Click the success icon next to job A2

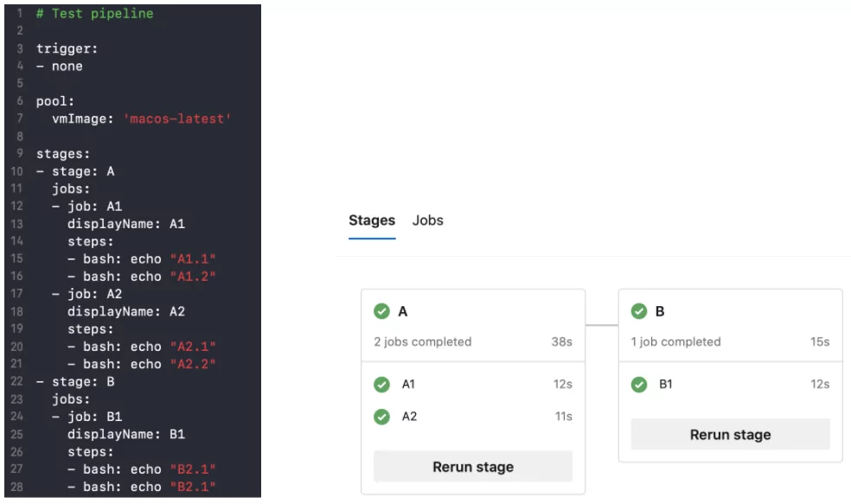coord(381,417)
